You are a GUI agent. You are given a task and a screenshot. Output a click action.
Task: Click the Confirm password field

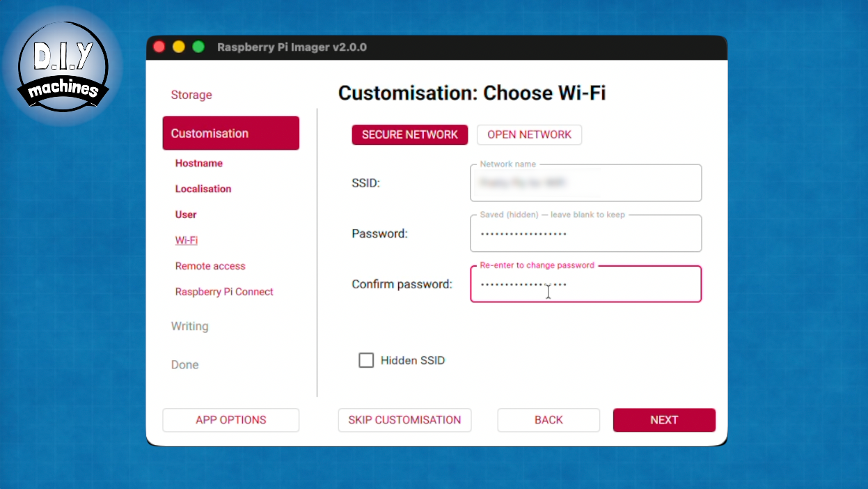click(x=585, y=285)
